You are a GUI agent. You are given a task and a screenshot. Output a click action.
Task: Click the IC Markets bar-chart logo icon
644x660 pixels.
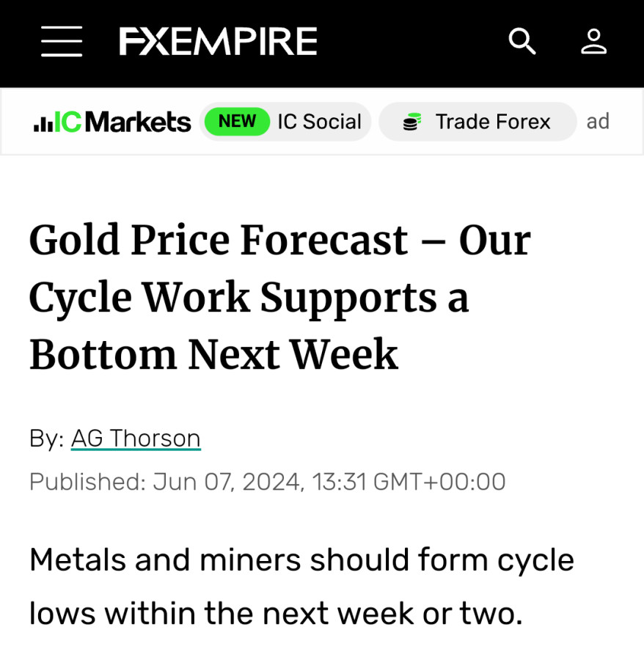tap(43, 123)
